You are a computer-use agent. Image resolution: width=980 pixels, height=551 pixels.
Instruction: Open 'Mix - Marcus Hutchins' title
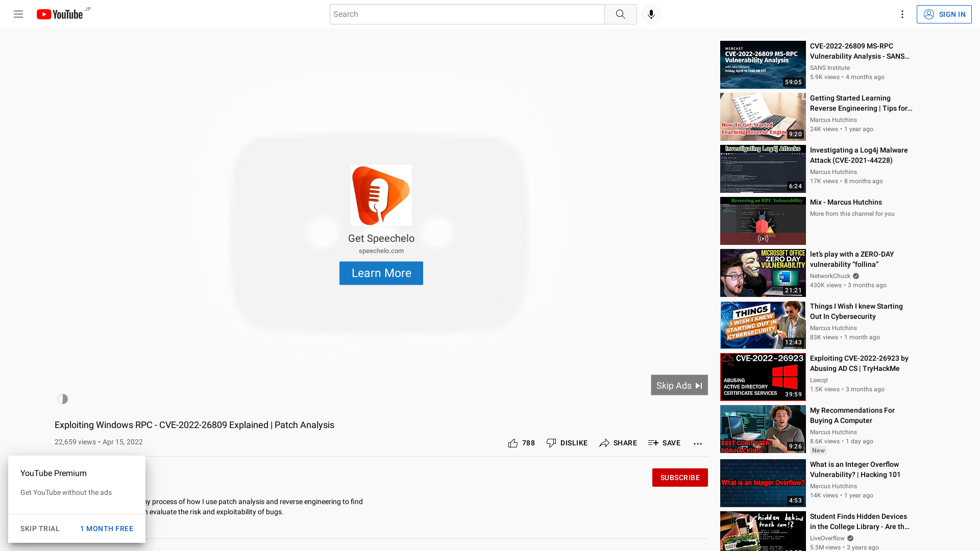click(846, 202)
